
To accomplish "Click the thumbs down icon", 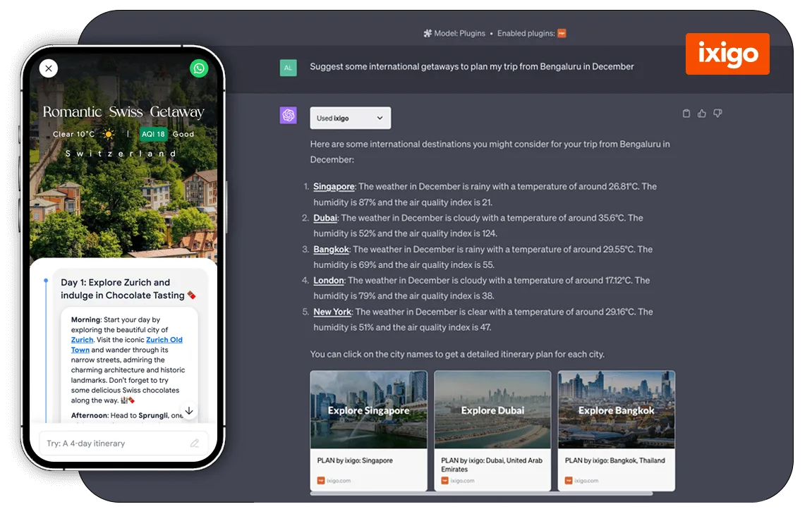I will pos(717,114).
